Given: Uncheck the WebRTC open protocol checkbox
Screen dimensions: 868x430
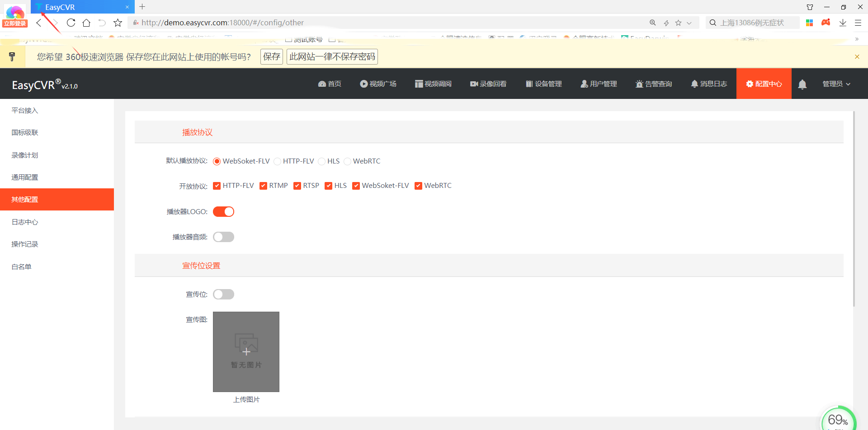Looking at the screenshot, I should click(x=419, y=186).
